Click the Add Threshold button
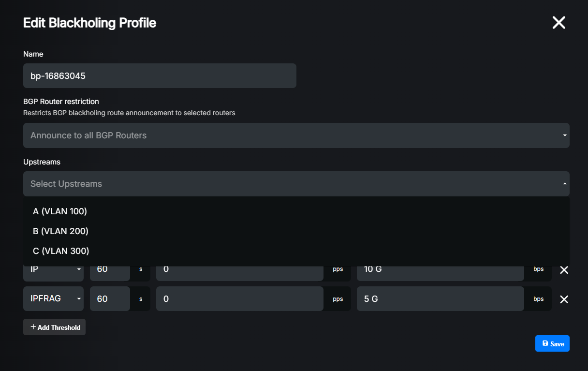Screen dimensions: 588x371 [54, 327]
